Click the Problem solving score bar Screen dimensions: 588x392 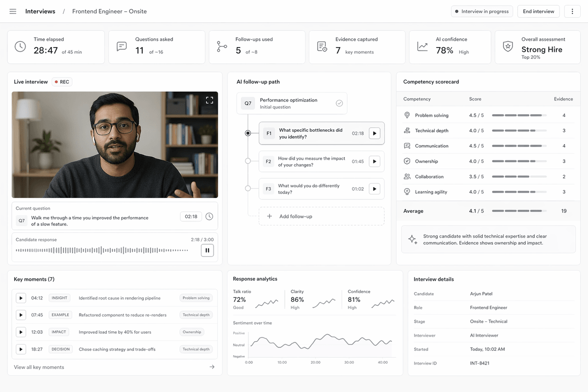tap(519, 115)
